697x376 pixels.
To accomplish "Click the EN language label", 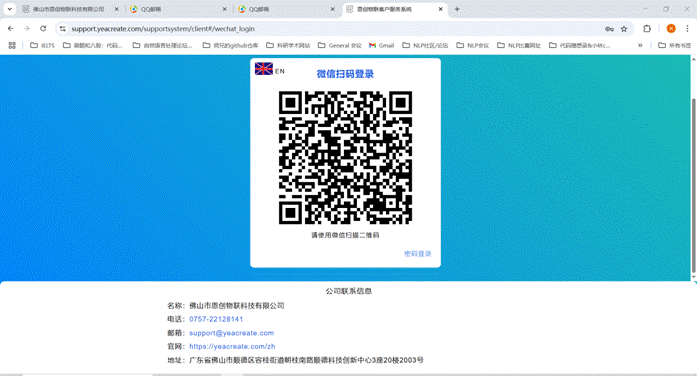I will point(280,71).
